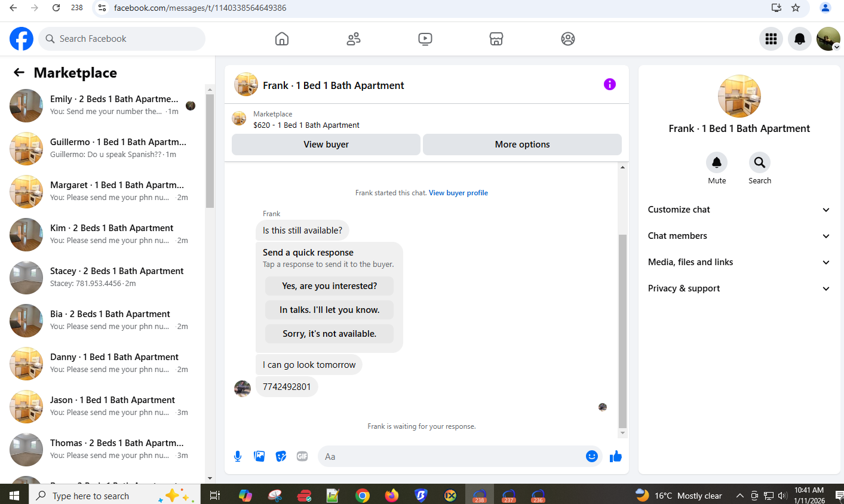Open the Groups icon in top navigation
Image resolution: width=844 pixels, height=504 pixels.
(x=568, y=39)
